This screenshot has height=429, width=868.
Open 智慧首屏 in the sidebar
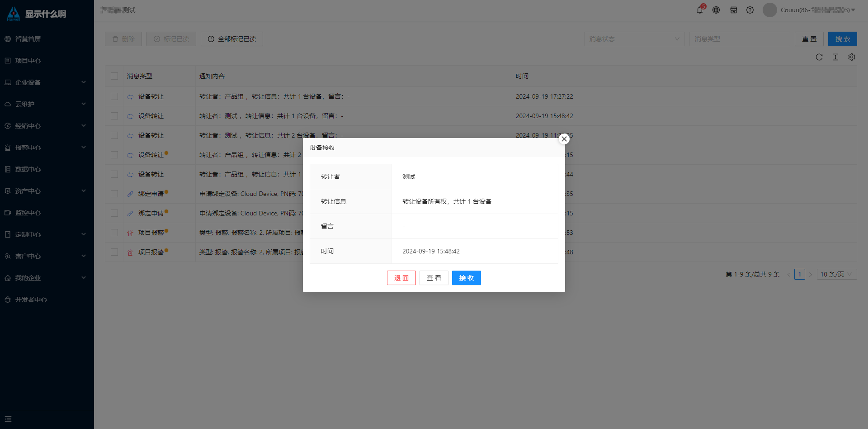pyautogui.click(x=47, y=39)
